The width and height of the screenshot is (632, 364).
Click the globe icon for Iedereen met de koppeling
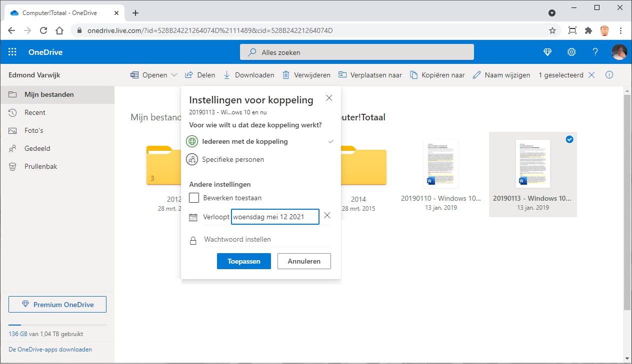tap(192, 141)
